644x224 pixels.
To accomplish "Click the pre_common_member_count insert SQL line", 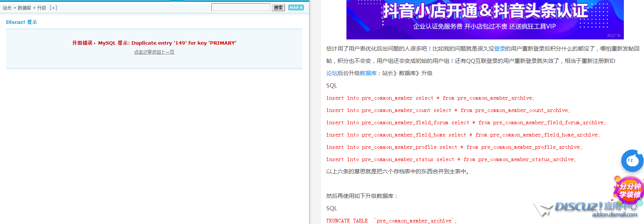I will pos(448,111).
